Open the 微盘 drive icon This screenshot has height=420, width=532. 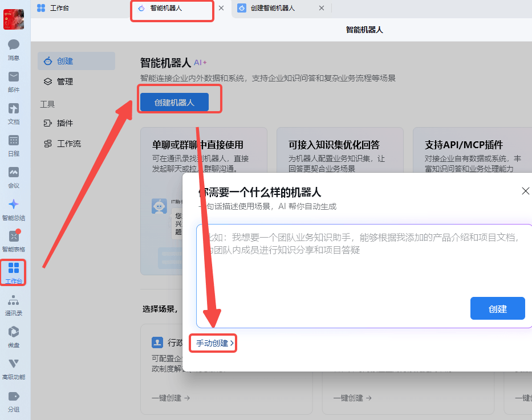point(14,332)
